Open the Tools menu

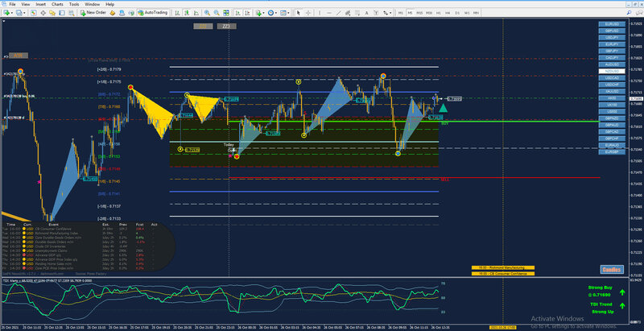pos(74,4)
